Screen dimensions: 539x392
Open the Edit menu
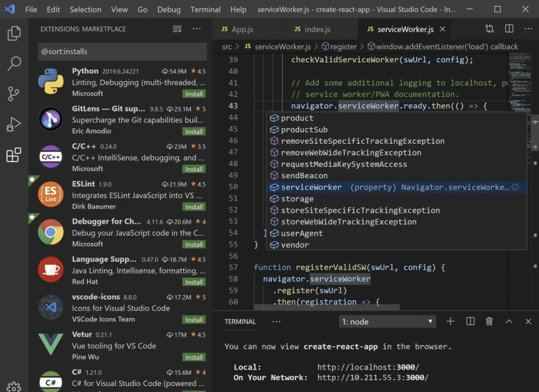tap(53, 10)
